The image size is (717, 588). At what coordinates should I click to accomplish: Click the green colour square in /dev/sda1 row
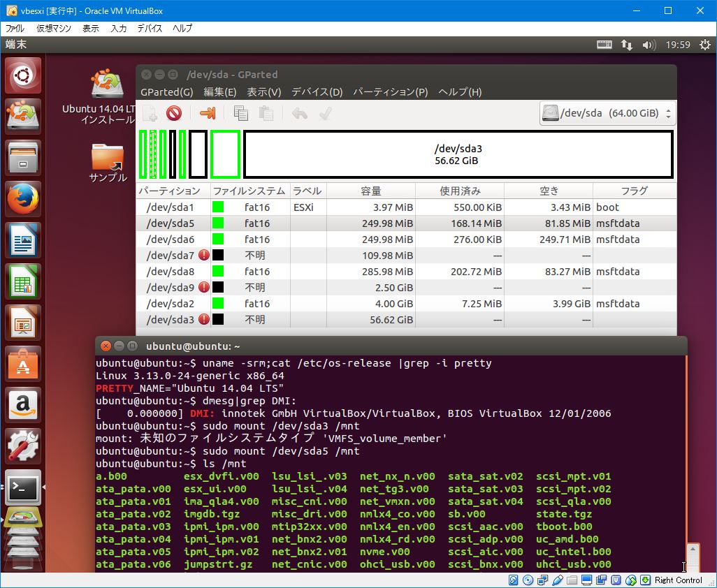pyautogui.click(x=218, y=207)
